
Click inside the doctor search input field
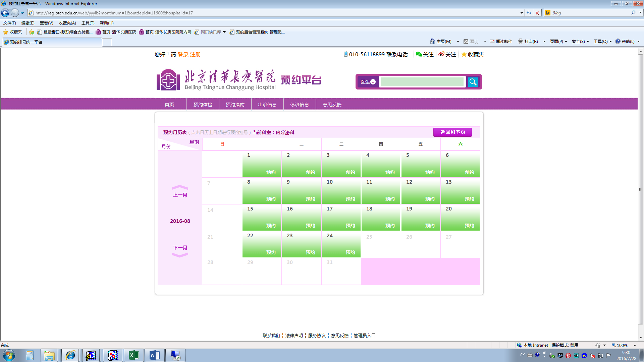pos(422,82)
